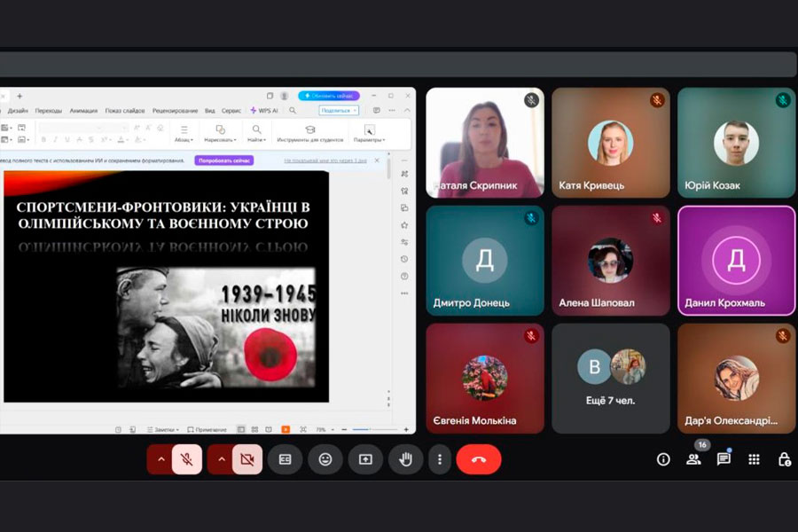The width and height of the screenshot is (798, 532).
Task: Click Попробовать сейчас purple button
Action: [224, 160]
